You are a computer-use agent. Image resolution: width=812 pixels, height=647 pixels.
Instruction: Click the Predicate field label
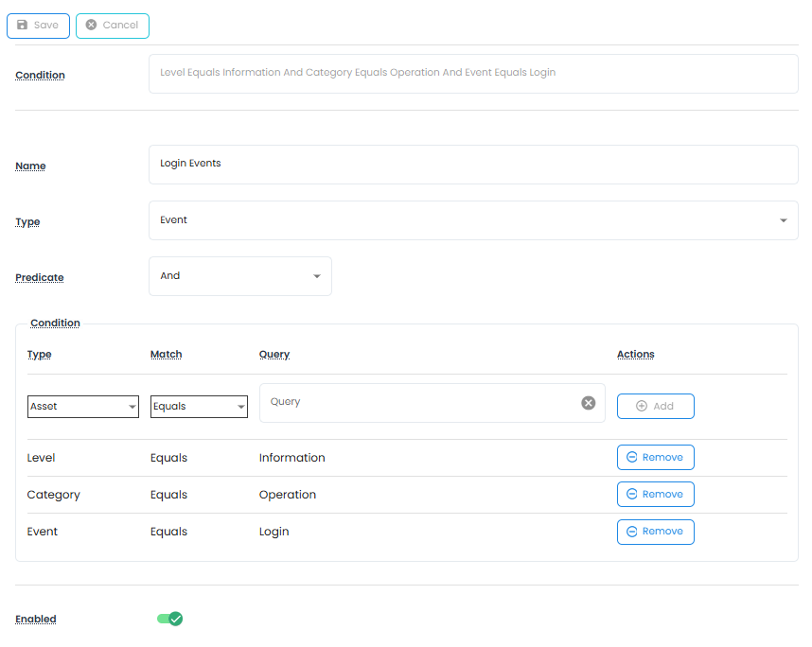pos(40,278)
